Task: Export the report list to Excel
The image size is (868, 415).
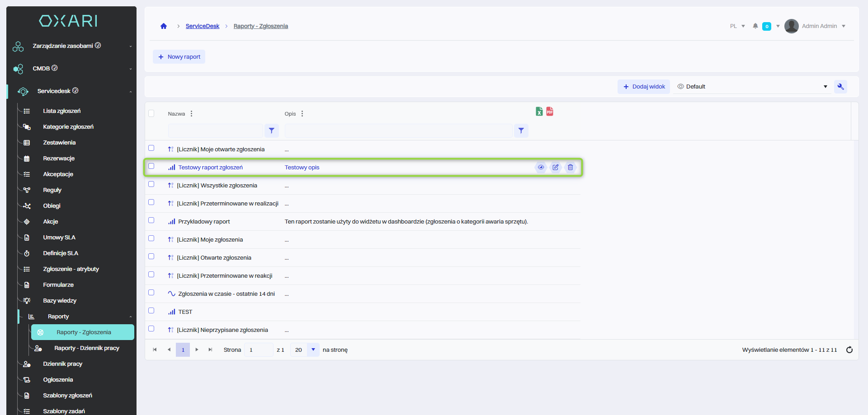Action: tap(539, 112)
